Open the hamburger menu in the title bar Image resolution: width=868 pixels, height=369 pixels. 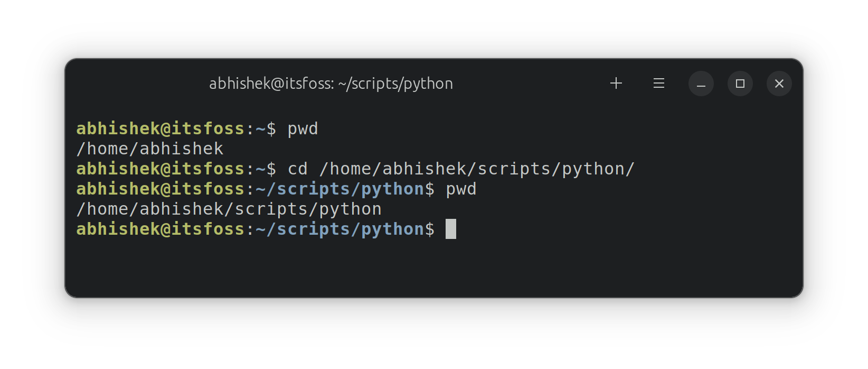658,83
